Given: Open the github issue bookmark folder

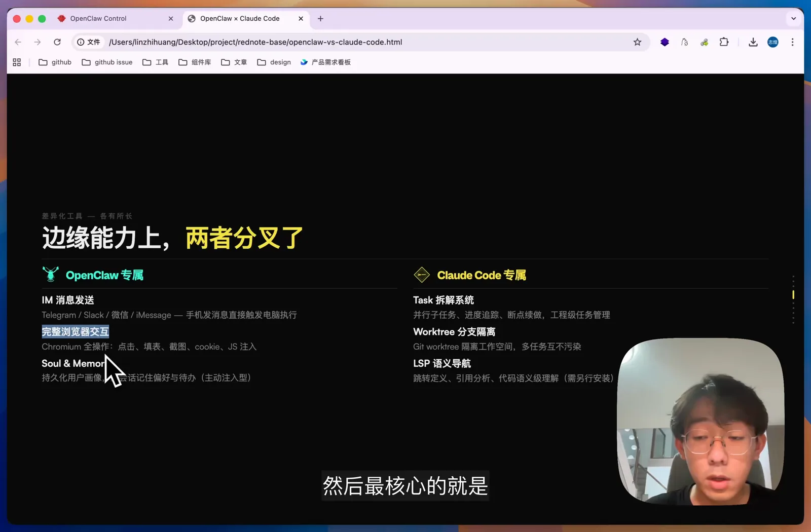Looking at the screenshot, I should tap(107, 62).
